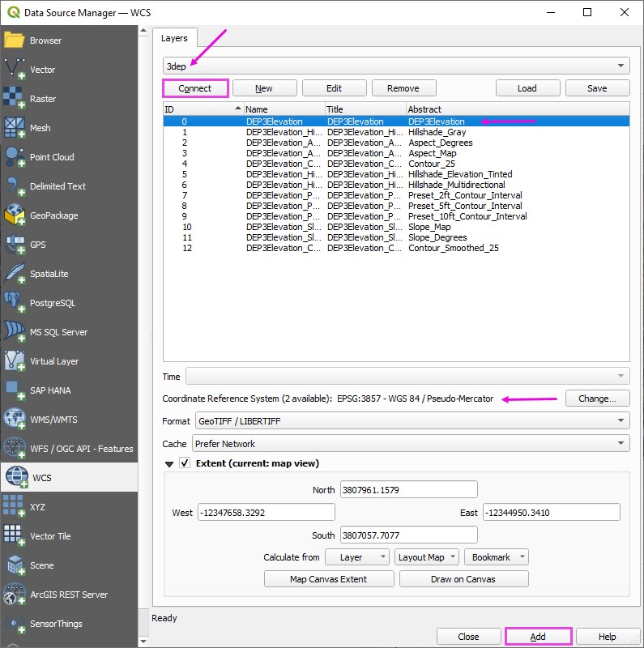Toggle the Extent checkbox
Image resolution: width=644 pixels, height=648 pixels.
185,463
